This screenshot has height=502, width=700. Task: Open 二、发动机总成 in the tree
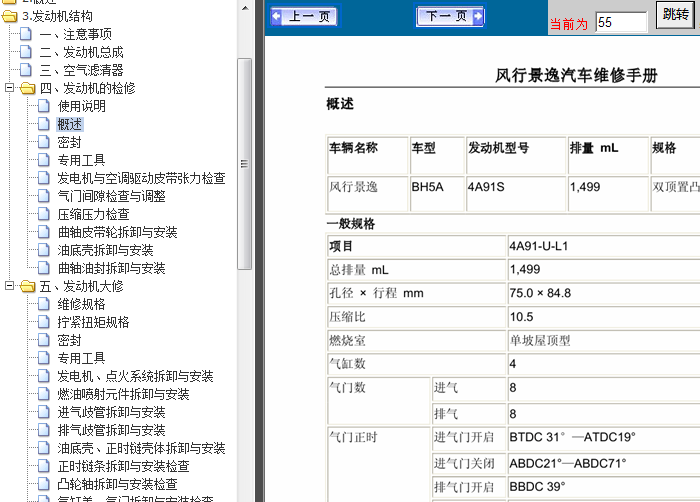click(x=81, y=52)
